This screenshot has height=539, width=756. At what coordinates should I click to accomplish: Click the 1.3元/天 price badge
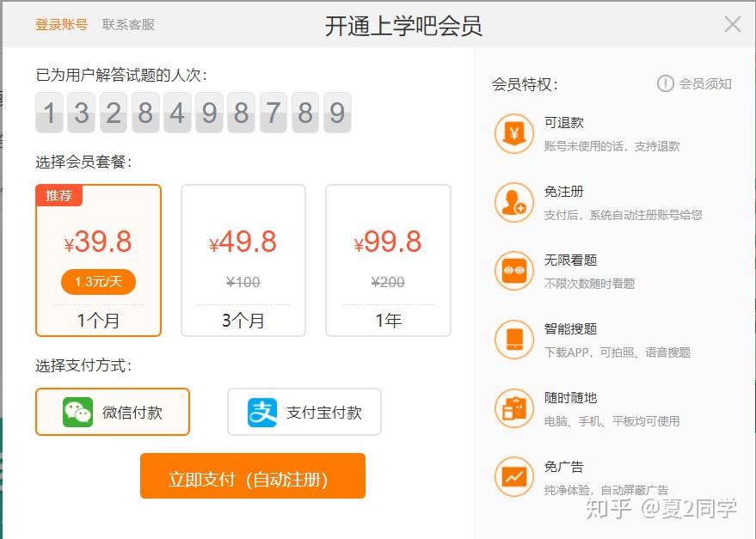98,282
